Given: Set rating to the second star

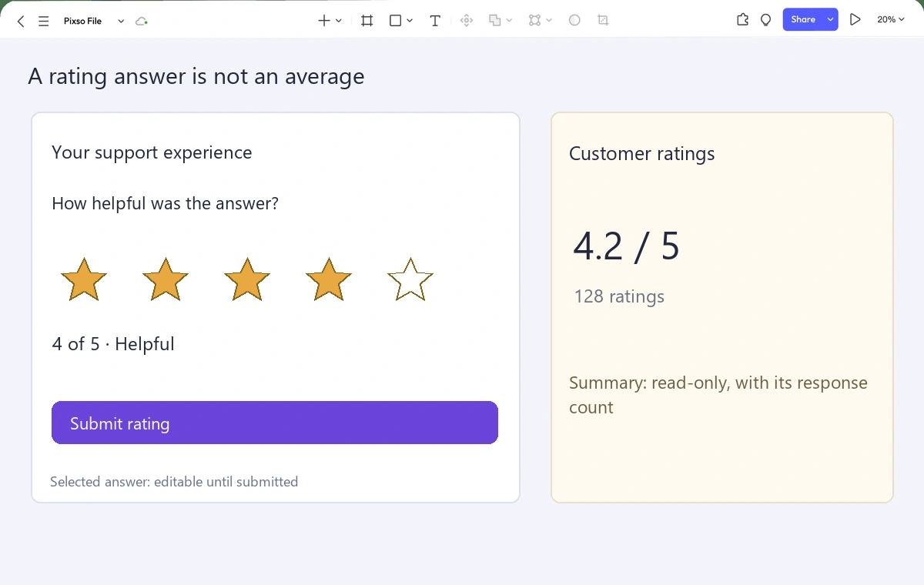Looking at the screenshot, I should [x=166, y=279].
